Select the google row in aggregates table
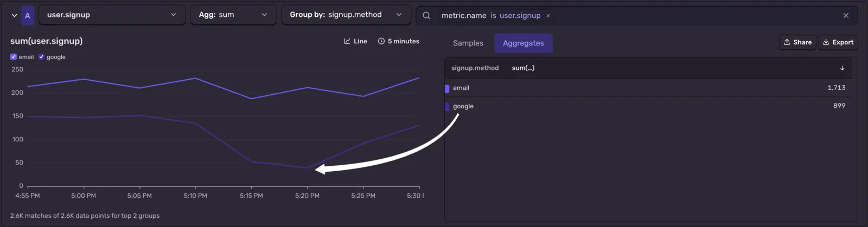The image size is (868, 227). pyautogui.click(x=648, y=106)
